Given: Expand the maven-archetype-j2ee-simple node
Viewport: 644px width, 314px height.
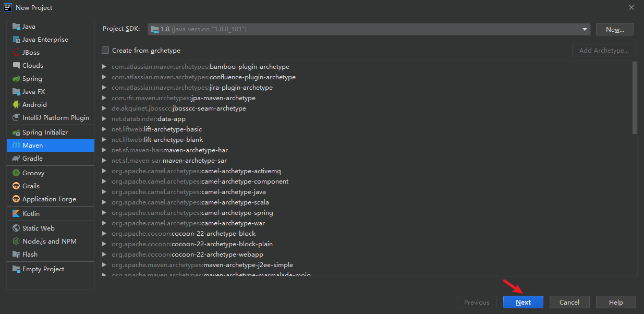Looking at the screenshot, I should (x=104, y=265).
